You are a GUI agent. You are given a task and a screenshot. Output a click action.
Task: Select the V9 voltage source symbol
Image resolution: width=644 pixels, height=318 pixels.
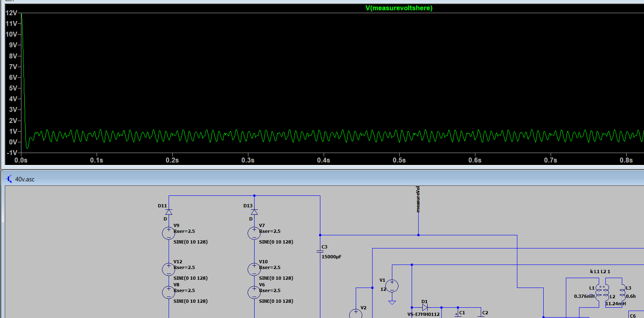pos(169,233)
